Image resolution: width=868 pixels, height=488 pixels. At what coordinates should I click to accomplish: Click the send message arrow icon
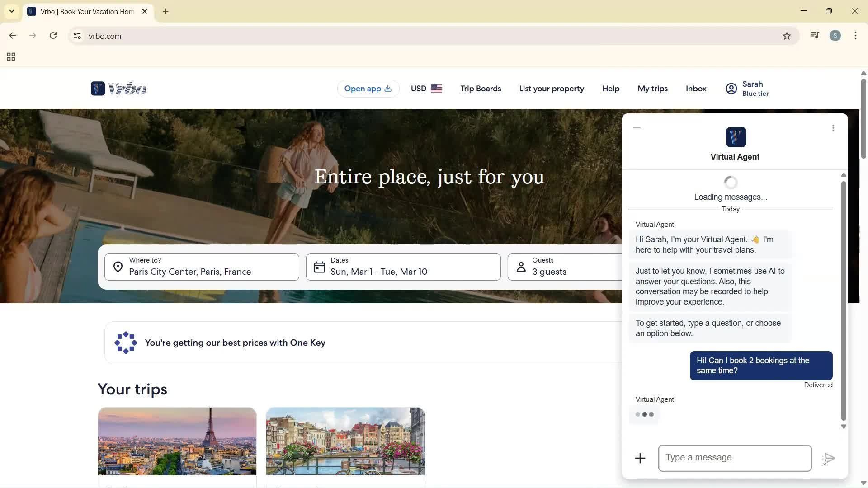coord(829,458)
